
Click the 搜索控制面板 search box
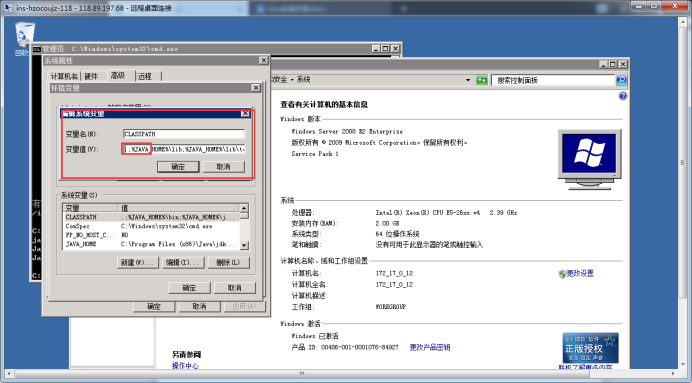tap(553, 80)
